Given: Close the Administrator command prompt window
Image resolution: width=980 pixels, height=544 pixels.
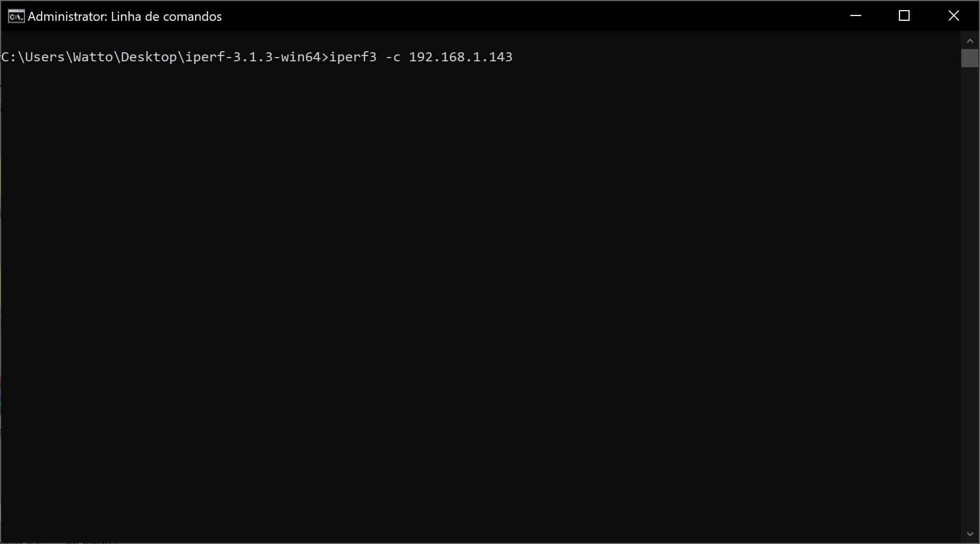Looking at the screenshot, I should pos(954,16).
